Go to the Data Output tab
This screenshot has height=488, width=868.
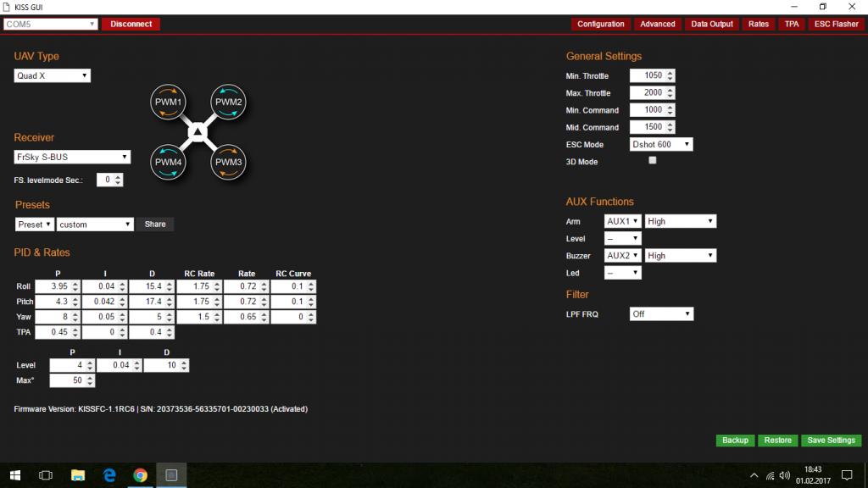712,24
